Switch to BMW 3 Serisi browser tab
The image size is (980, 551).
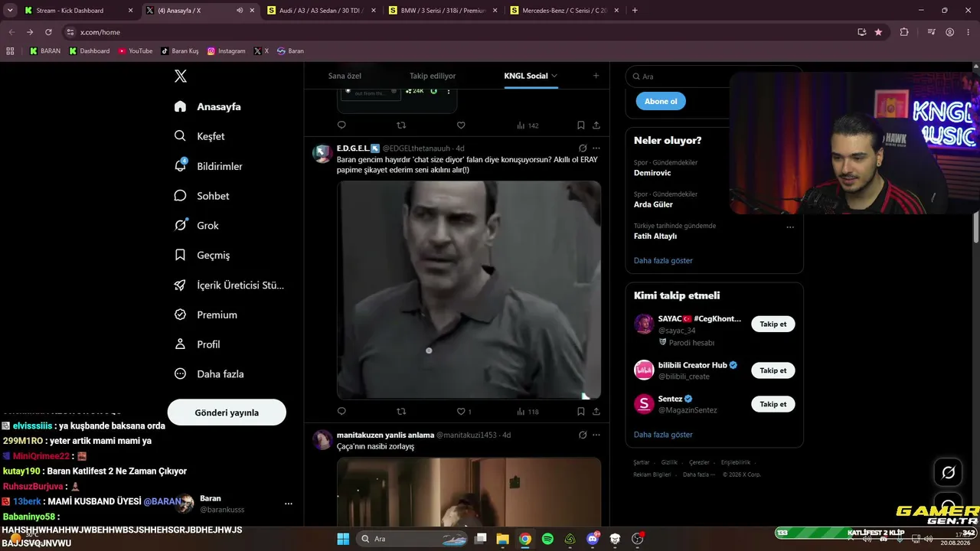point(443,11)
